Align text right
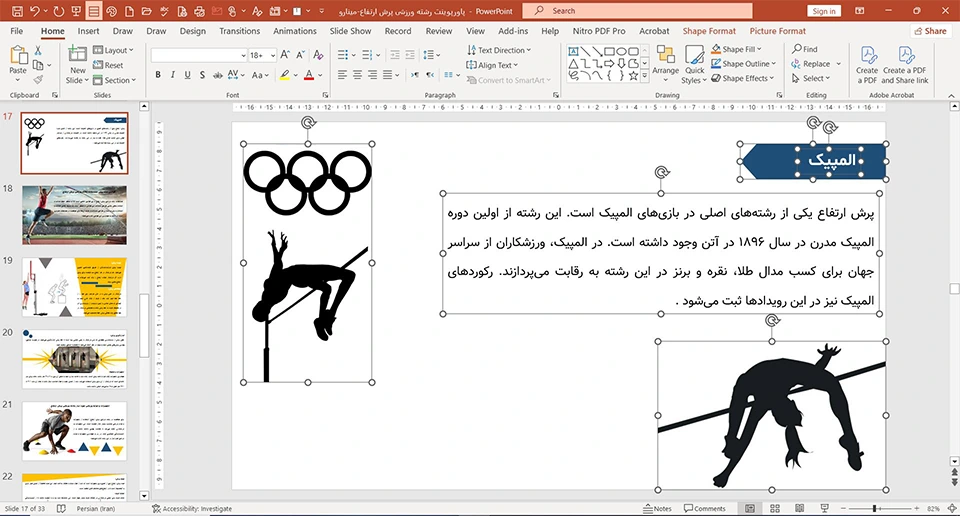The height and width of the screenshot is (516, 960). pyautogui.click(x=372, y=75)
